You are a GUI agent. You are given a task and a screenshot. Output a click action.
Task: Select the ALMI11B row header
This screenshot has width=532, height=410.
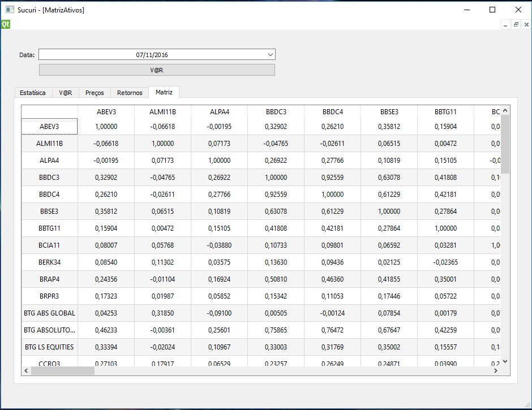(50, 144)
